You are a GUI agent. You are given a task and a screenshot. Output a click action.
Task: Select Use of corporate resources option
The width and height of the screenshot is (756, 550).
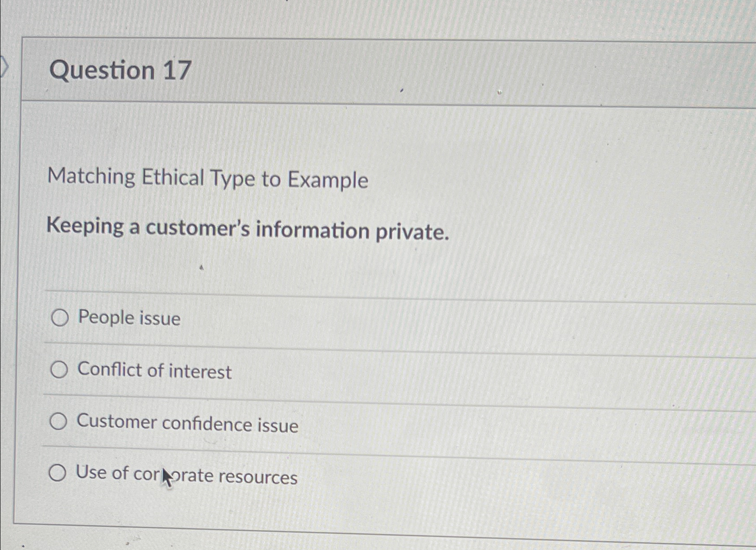click(59, 474)
